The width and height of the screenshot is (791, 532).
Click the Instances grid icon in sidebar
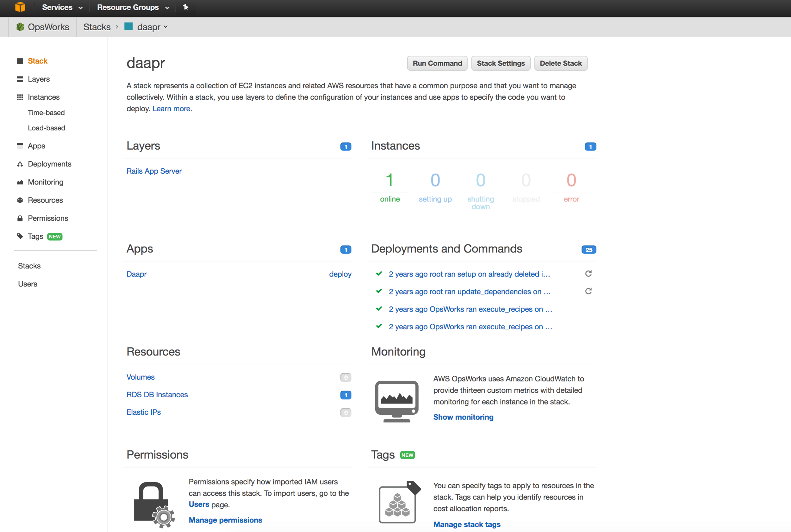pyautogui.click(x=20, y=97)
